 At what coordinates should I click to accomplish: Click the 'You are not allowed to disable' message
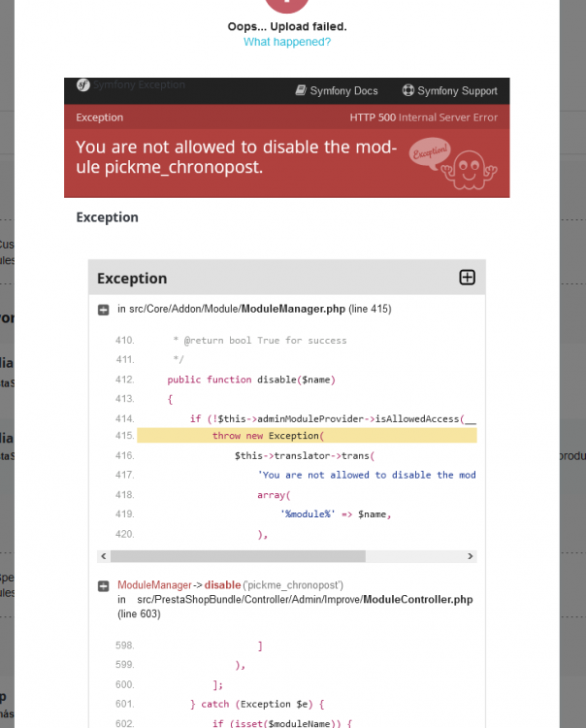coord(237,157)
